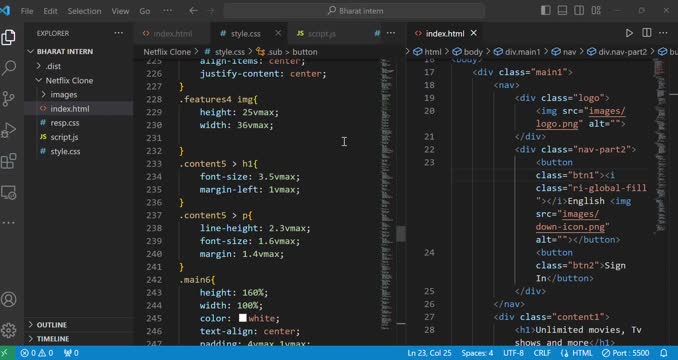This screenshot has height=360, width=678.
Task: Open the Accounts menu icon
Action: 9,299
